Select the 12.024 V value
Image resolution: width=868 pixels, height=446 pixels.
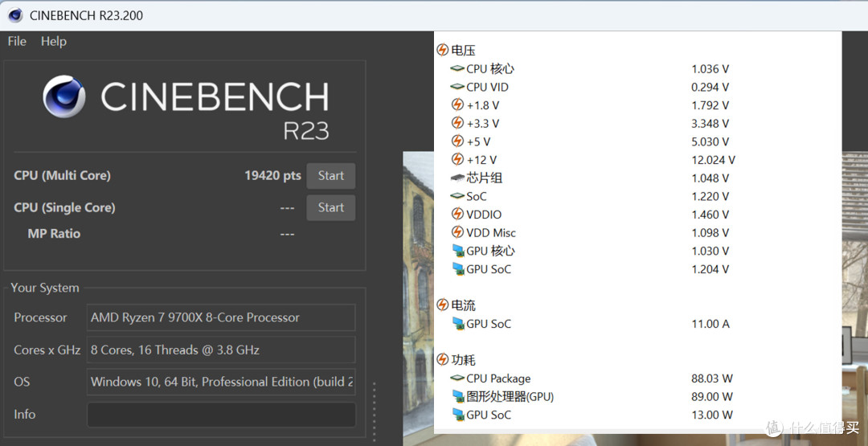(714, 160)
